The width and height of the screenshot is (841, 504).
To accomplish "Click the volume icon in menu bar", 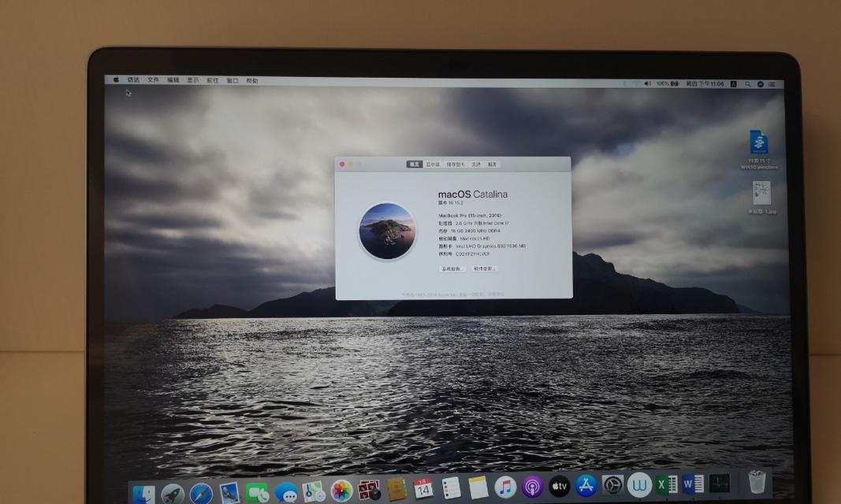I will coord(647,83).
